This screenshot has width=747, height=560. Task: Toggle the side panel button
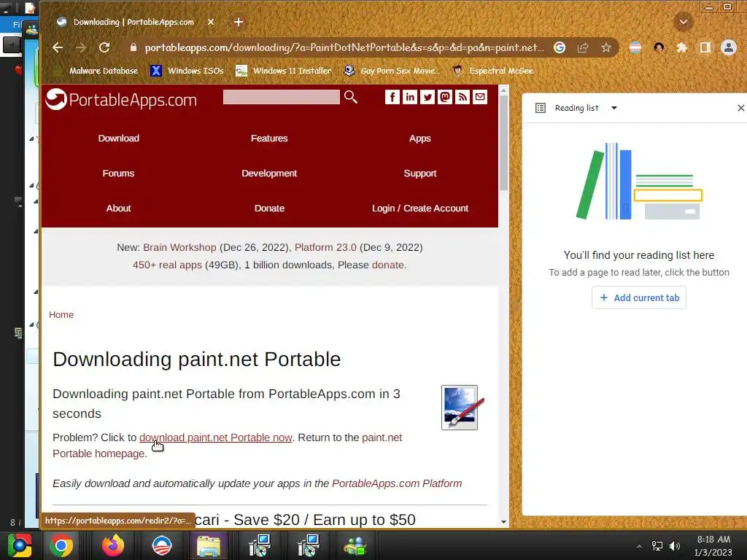705,47
